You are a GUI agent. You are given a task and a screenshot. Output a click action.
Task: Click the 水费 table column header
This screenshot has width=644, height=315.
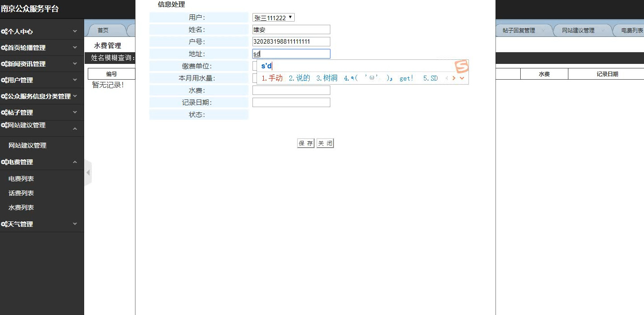click(544, 74)
